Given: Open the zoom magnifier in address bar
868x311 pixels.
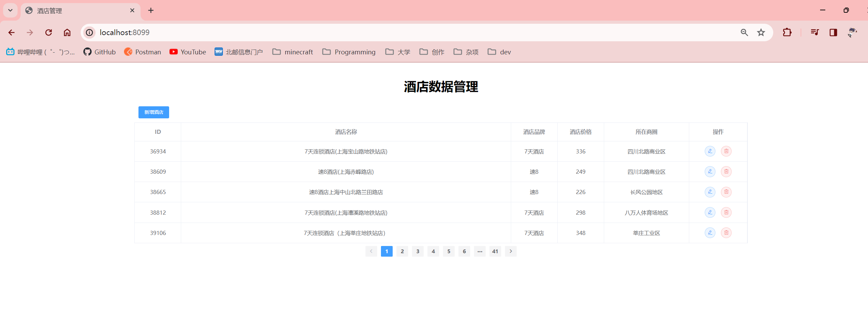Looking at the screenshot, I should point(744,32).
